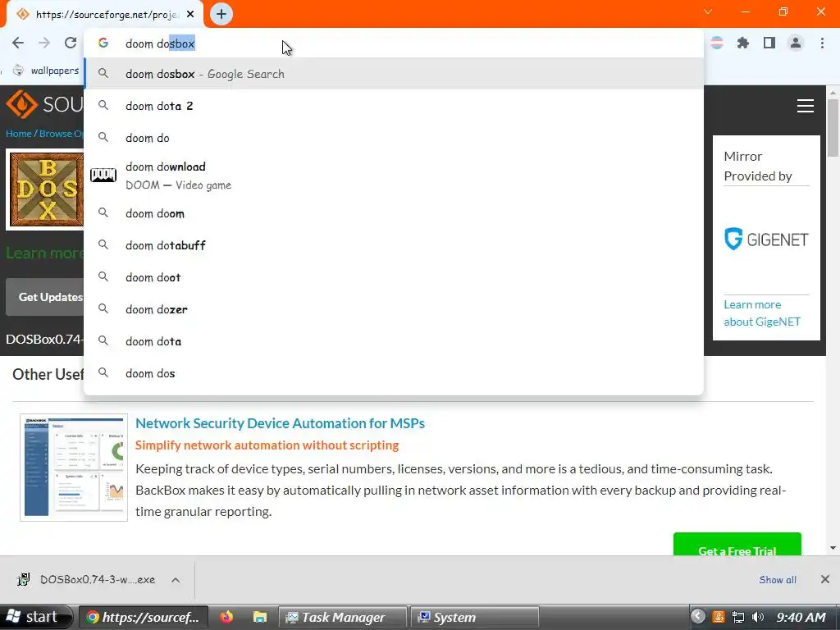Choose the doom download video game suggestion
This screenshot has height=630, width=840.
coord(394,176)
